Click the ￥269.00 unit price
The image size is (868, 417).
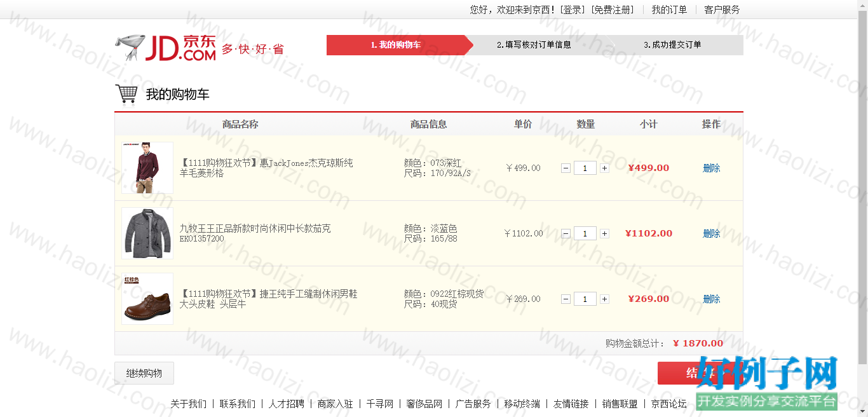[x=523, y=299]
